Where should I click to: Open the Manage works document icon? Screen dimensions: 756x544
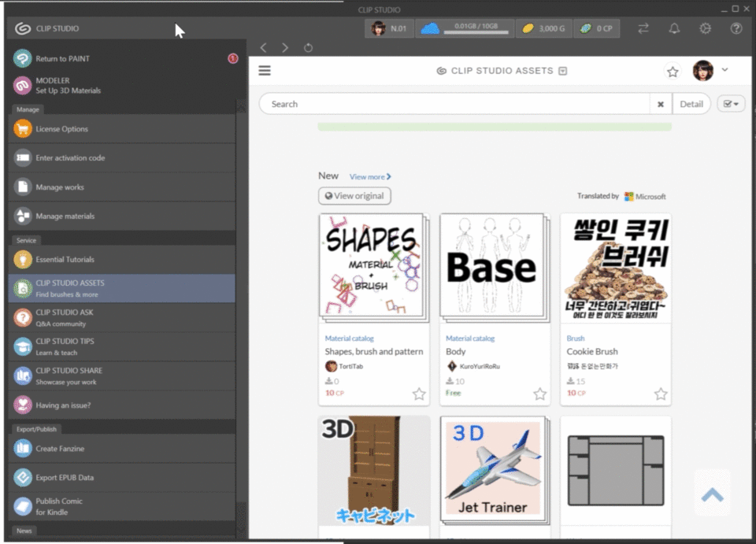22,187
